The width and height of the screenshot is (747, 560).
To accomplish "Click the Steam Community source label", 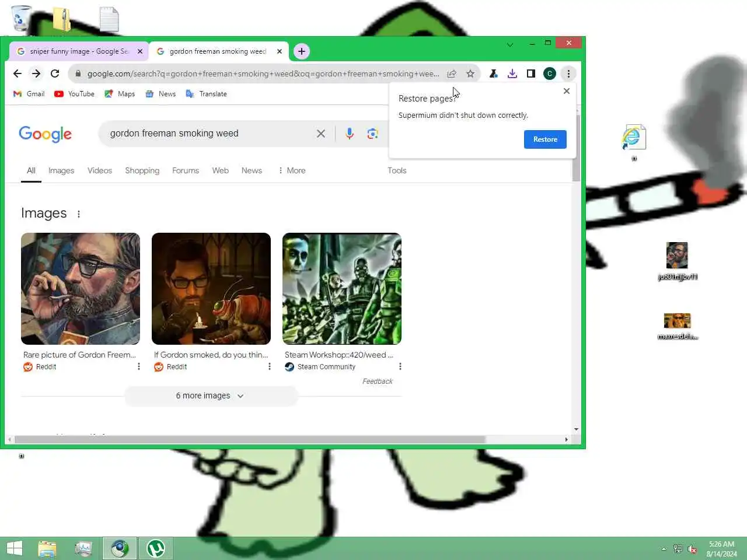I will point(320,367).
